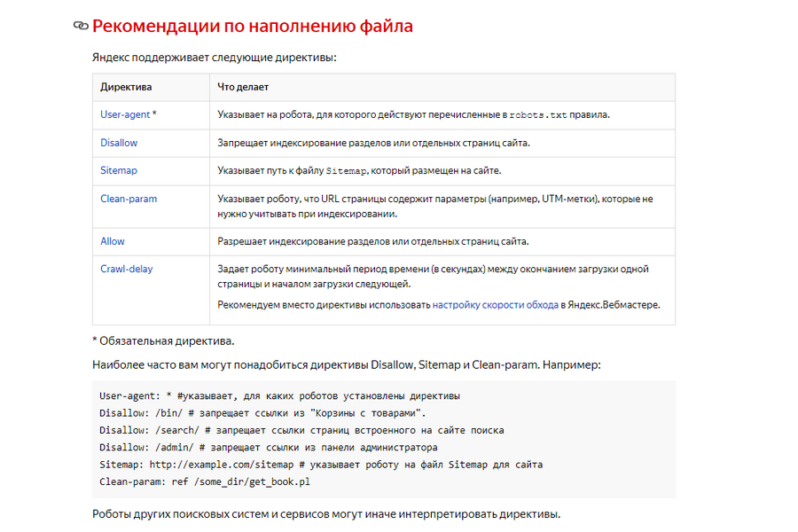Click the 'Что делает' column header
Image resolution: width=798 pixels, height=532 pixels.
coord(243,87)
